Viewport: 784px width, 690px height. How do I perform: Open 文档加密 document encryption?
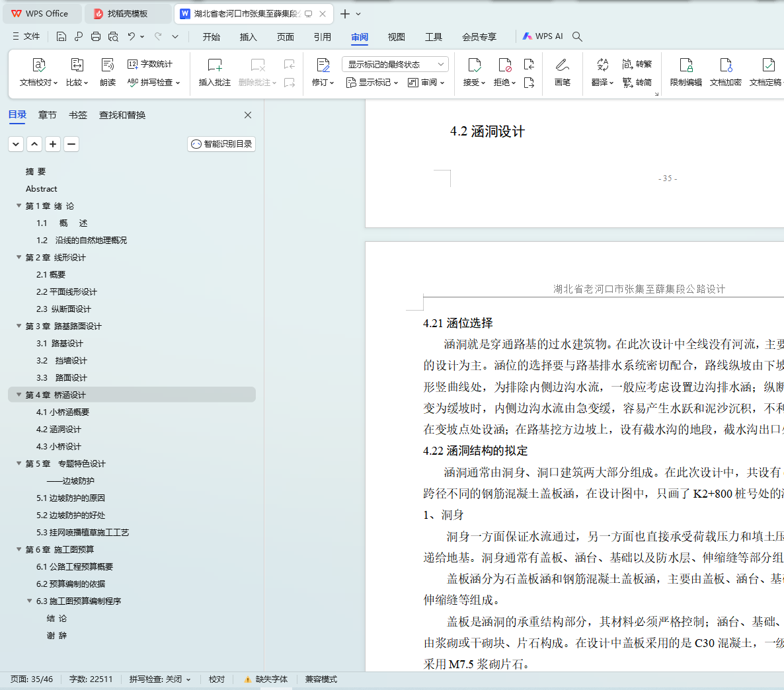point(726,72)
